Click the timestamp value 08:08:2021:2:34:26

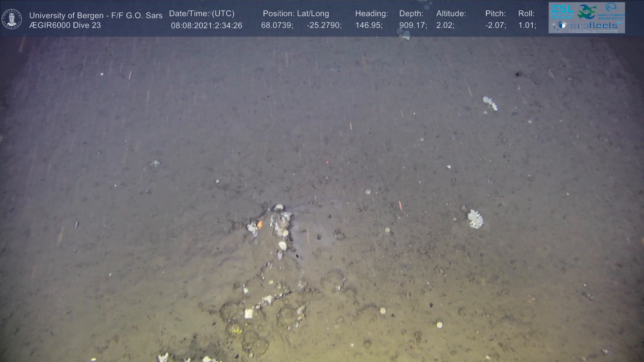pos(206,25)
